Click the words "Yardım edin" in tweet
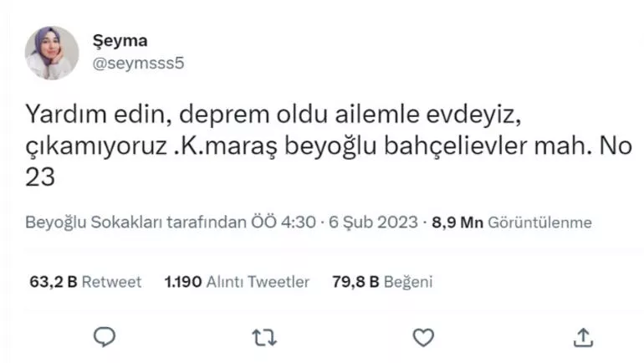This screenshot has width=644, height=363. coord(79,114)
